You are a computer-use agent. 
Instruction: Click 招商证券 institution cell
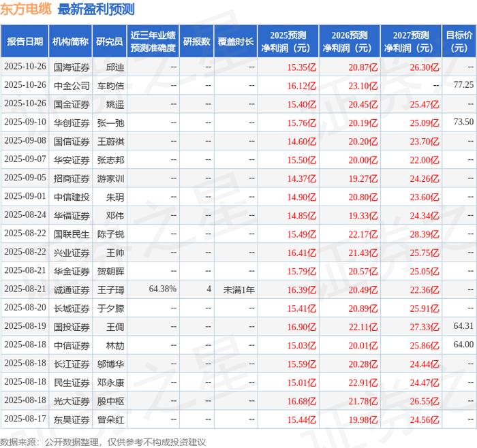click(x=72, y=178)
